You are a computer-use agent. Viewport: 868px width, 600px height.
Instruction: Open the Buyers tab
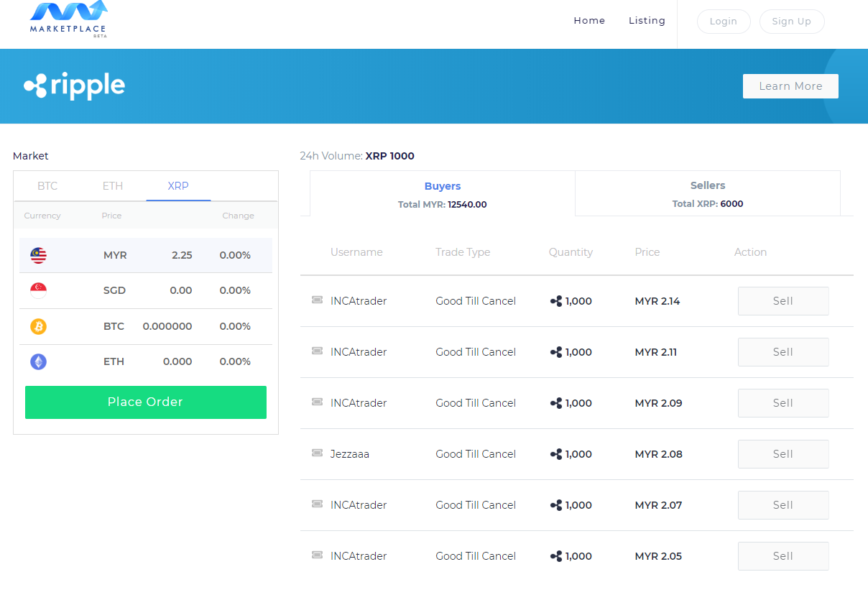pos(443,194)
